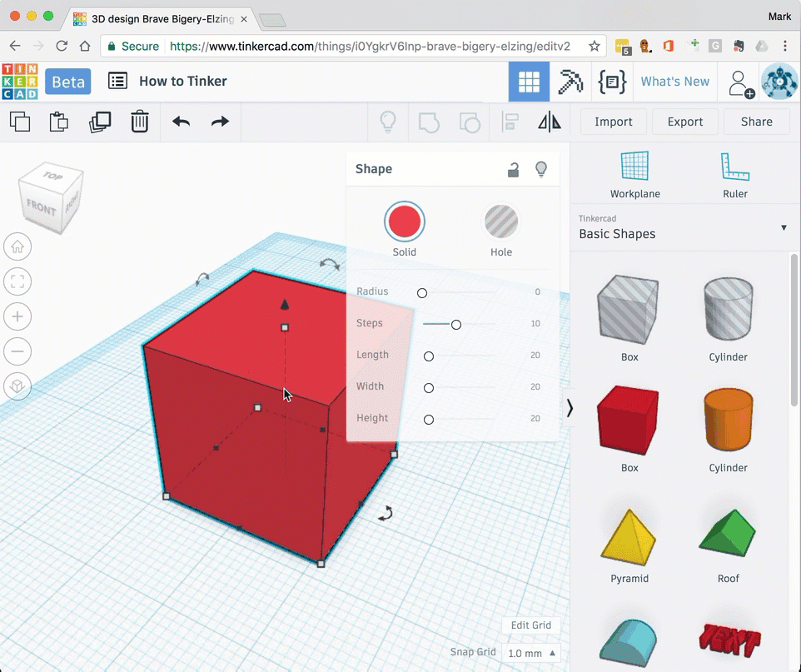
Task: Click the cube height handle on top
Action: 285,327
